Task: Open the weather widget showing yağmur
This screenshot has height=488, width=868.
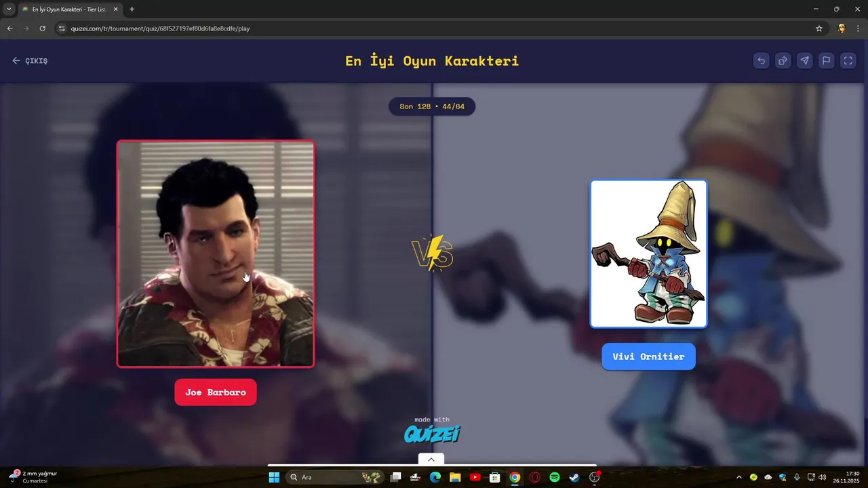Action: [33, 477]
